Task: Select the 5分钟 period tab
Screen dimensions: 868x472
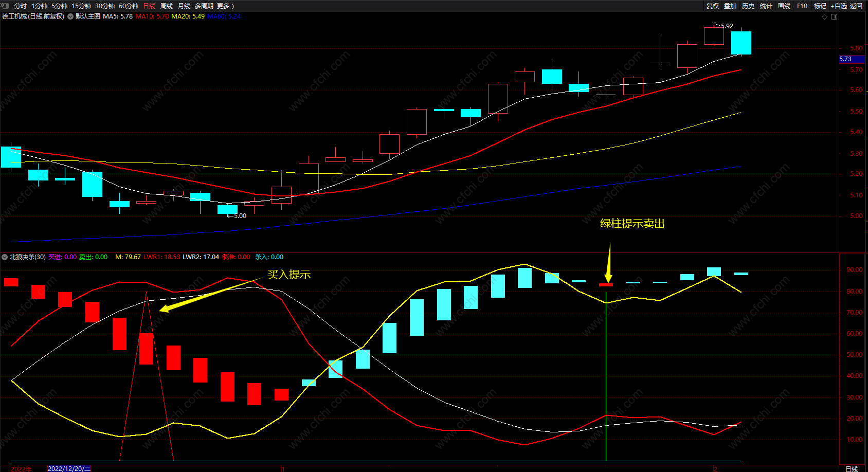Action: click(x=60, y=6)
